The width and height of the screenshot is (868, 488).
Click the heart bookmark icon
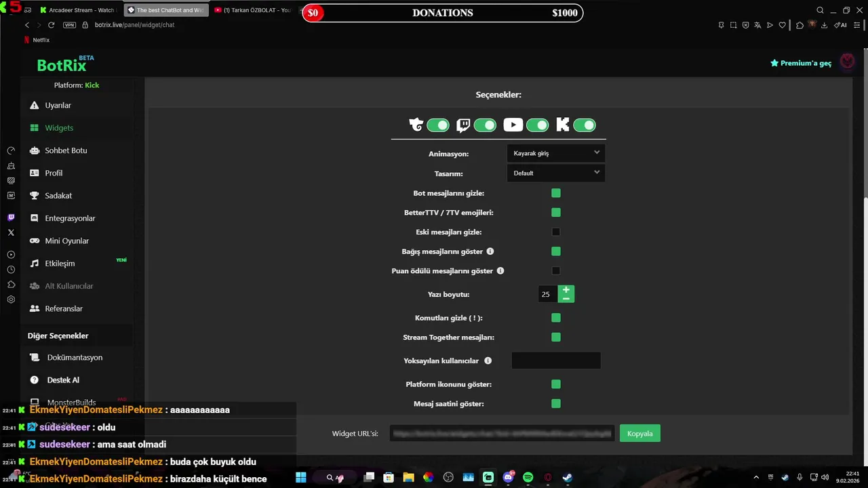[782, 25]
